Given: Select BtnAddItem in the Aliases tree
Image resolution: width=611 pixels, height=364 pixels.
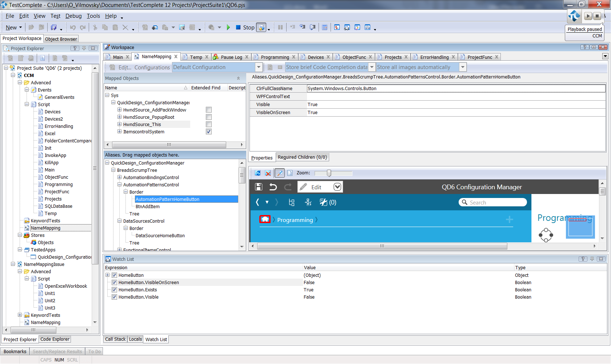Looking at the screenshot, I should tap(147, 206).
